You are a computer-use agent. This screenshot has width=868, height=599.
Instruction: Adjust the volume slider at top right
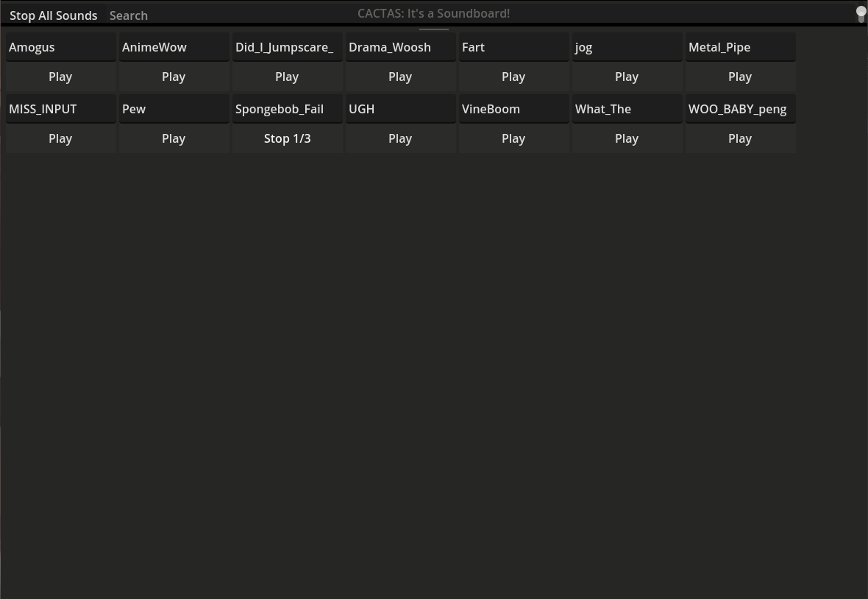(x=861, y=15)
